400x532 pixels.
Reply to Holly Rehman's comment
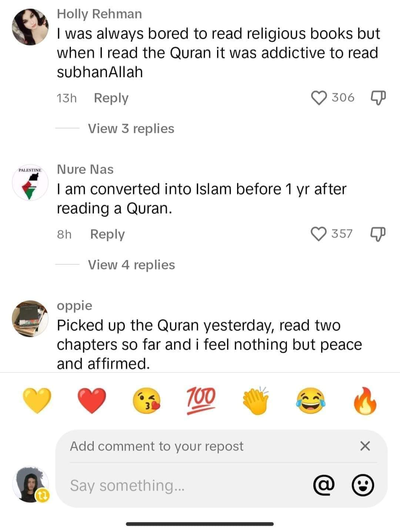[x=111, y=98]
